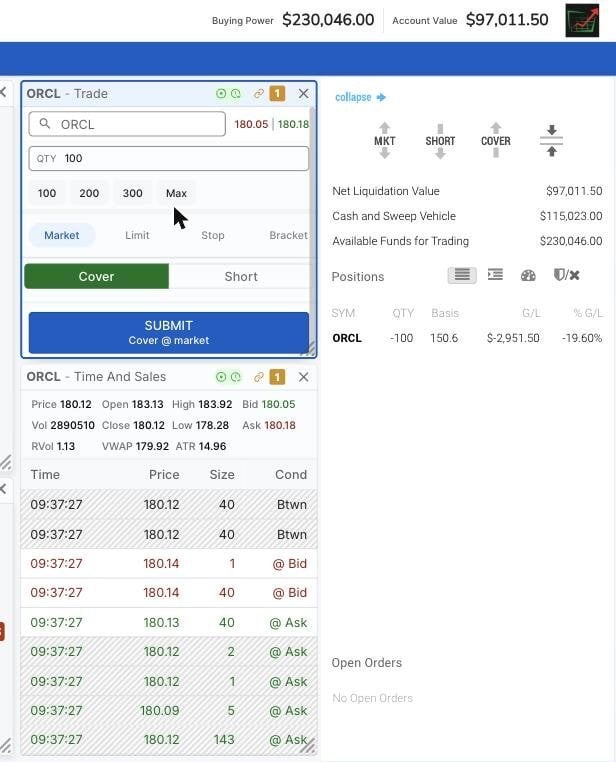
Task: Click the Cash and Sweep Vehicle row
Action: 467,216
